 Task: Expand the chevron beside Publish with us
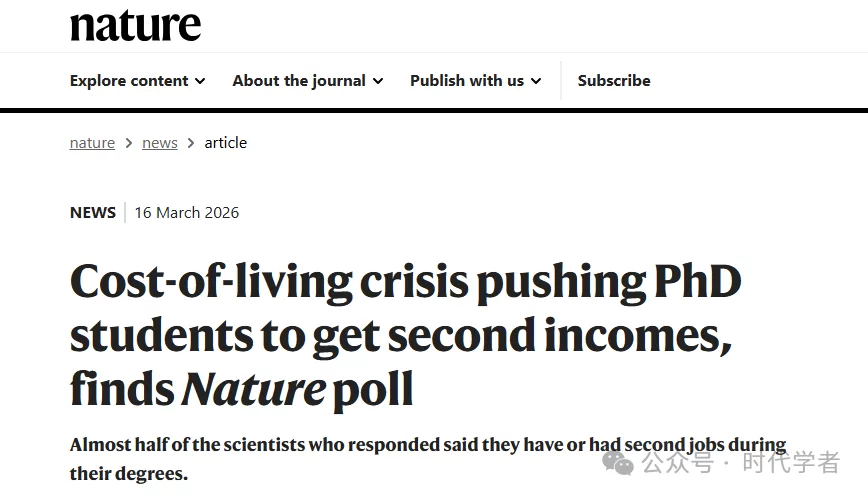pyautogui.click(x=536, y=81)
